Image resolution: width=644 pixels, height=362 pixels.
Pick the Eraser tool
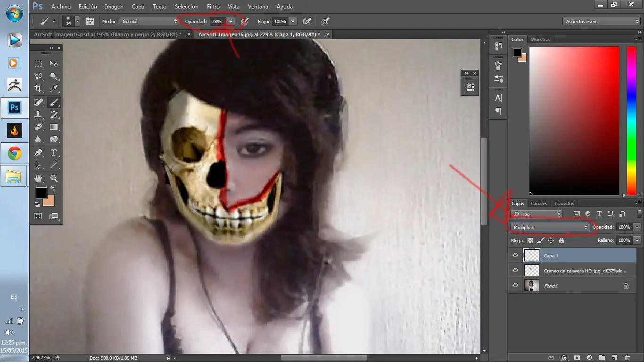pos(38,127)
